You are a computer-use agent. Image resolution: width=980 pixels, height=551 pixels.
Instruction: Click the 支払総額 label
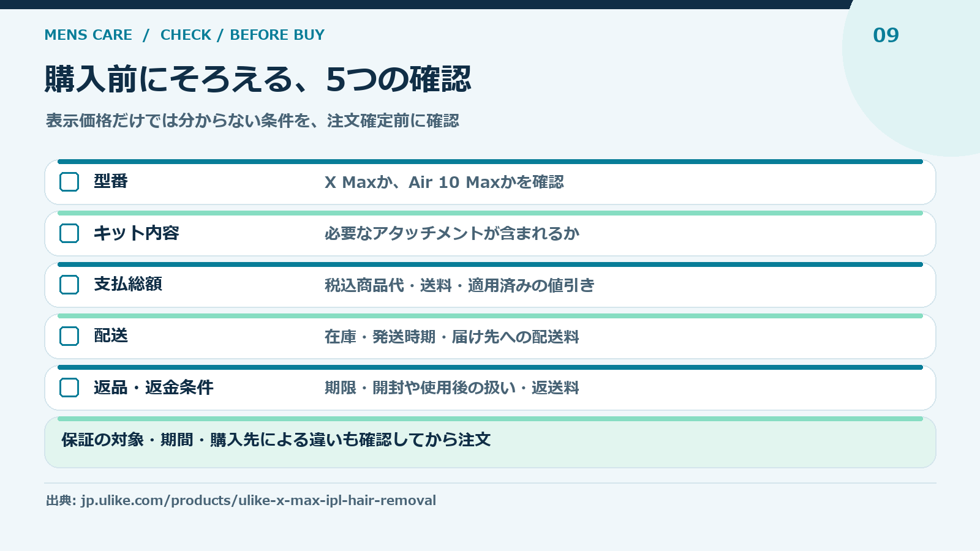[x=128, y=284]
